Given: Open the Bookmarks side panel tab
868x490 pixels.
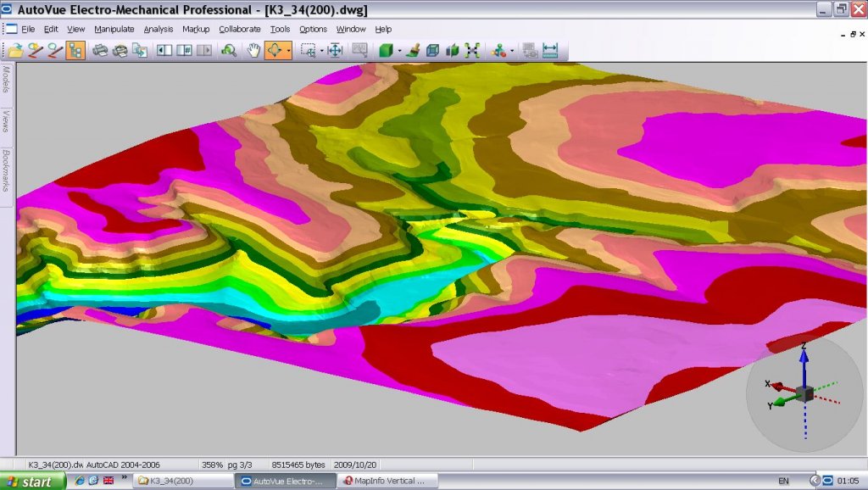Looking at the screenshot, I should (x=7, y=170).
